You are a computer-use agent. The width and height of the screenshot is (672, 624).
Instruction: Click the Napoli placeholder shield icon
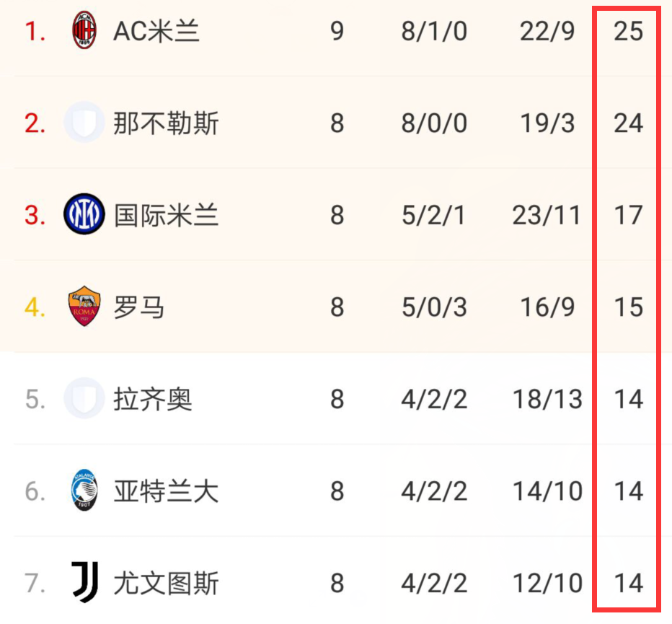(x=84, y=123)
